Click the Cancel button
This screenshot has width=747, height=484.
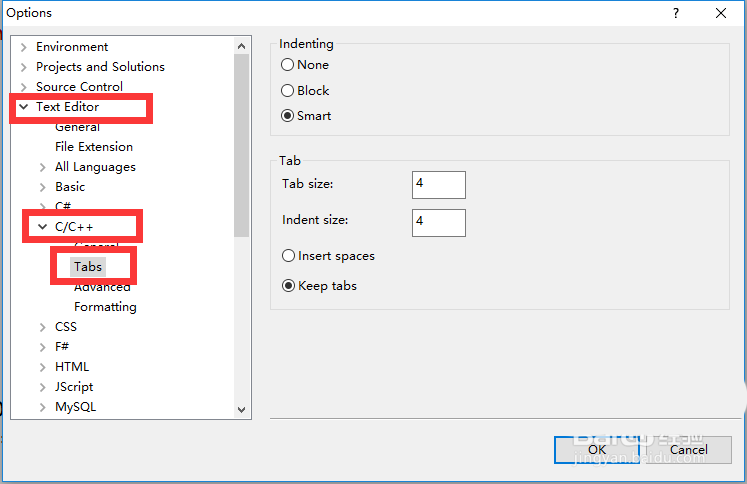click(688, 450)
